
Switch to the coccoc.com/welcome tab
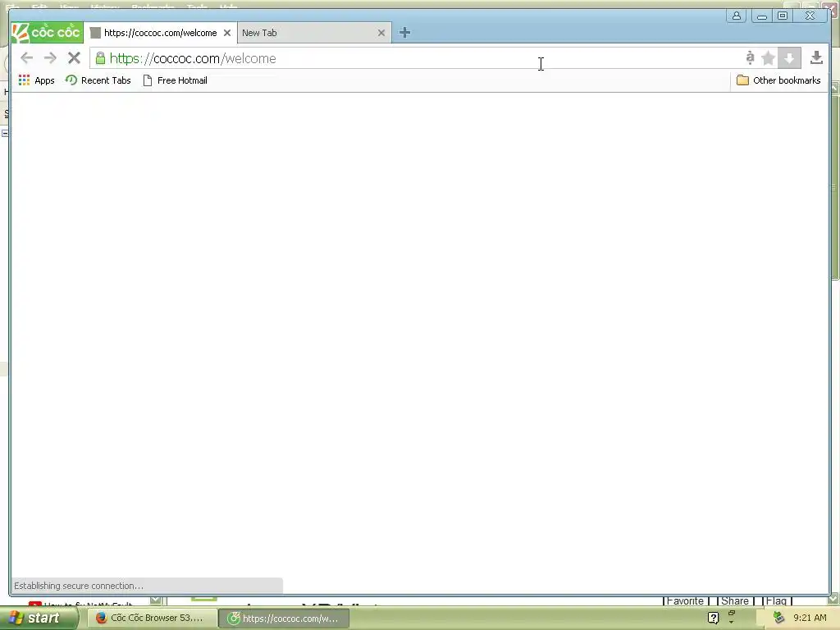click(160, 33)
